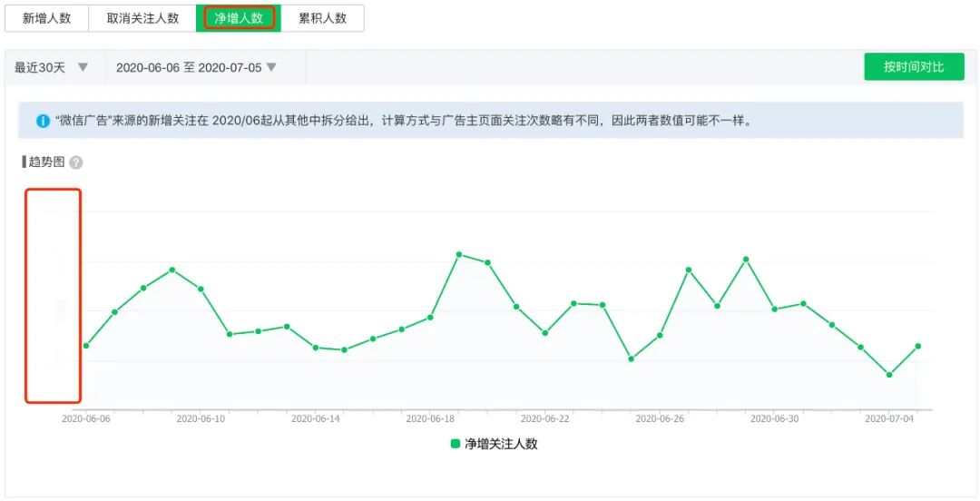
Task: Select the data point above 2020-06-10
Action: point(201,289)
